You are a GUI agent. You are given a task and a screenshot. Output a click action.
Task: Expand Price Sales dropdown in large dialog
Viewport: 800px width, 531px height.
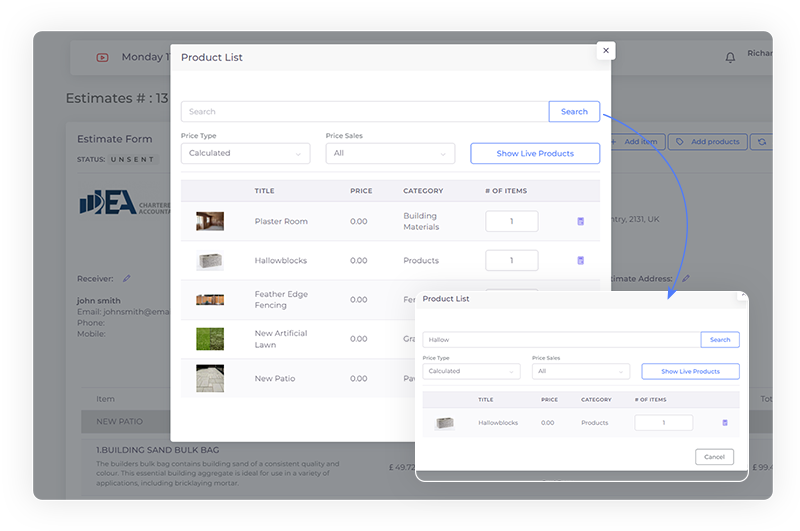(390, 153)
